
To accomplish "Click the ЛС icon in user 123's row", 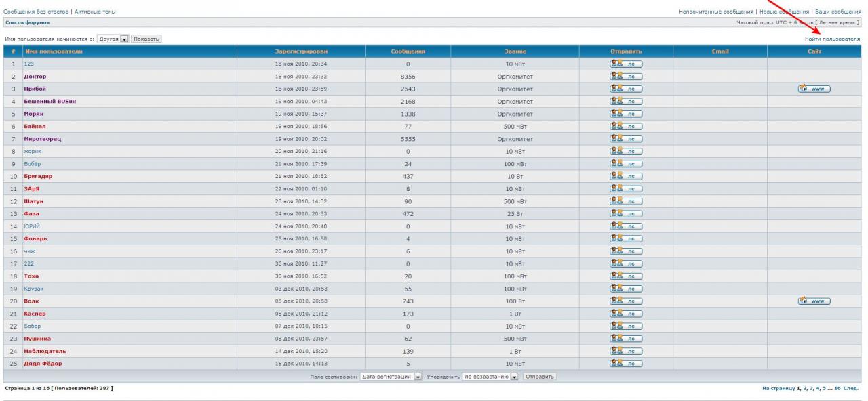I will (x=626, y=64).
